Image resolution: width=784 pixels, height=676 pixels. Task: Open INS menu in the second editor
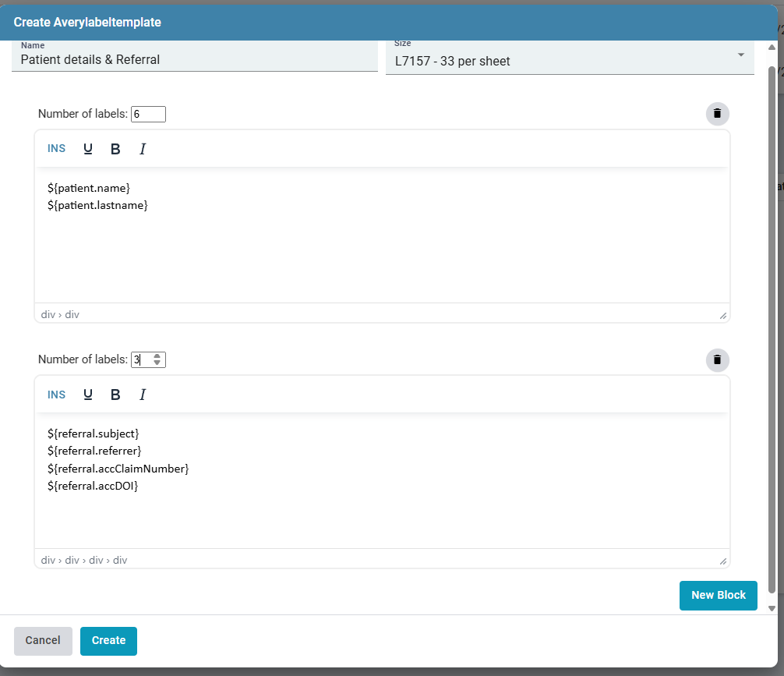(57, 395)
